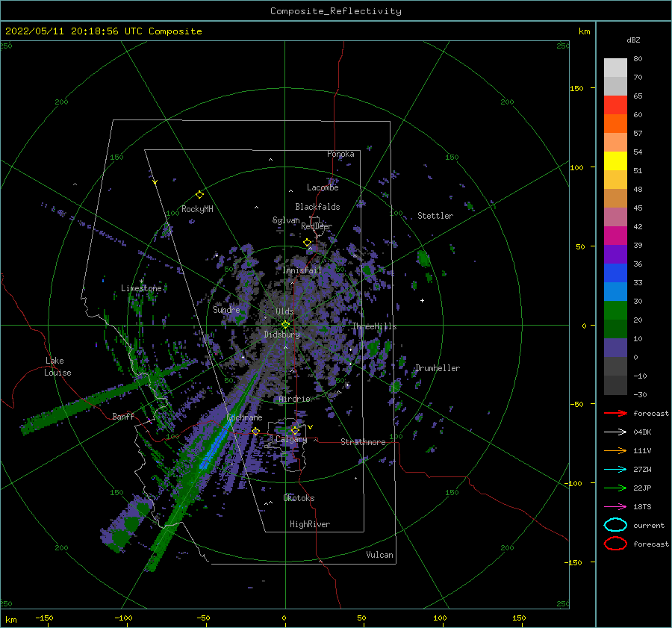This screenshot has width=672, height=628.
Task: Click the dBZ legend heading
Action: 633,40
